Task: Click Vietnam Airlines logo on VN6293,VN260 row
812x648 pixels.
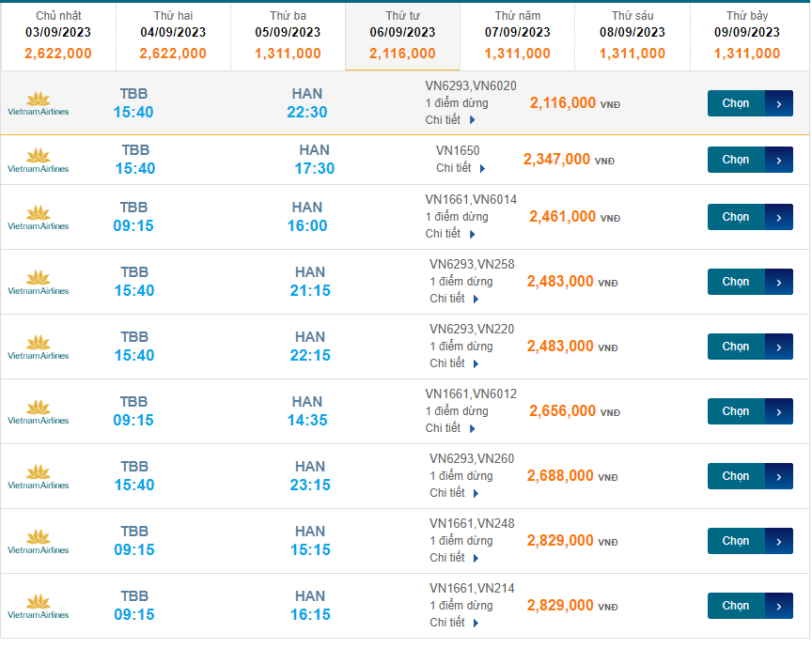Action: [x=38, y=477]
